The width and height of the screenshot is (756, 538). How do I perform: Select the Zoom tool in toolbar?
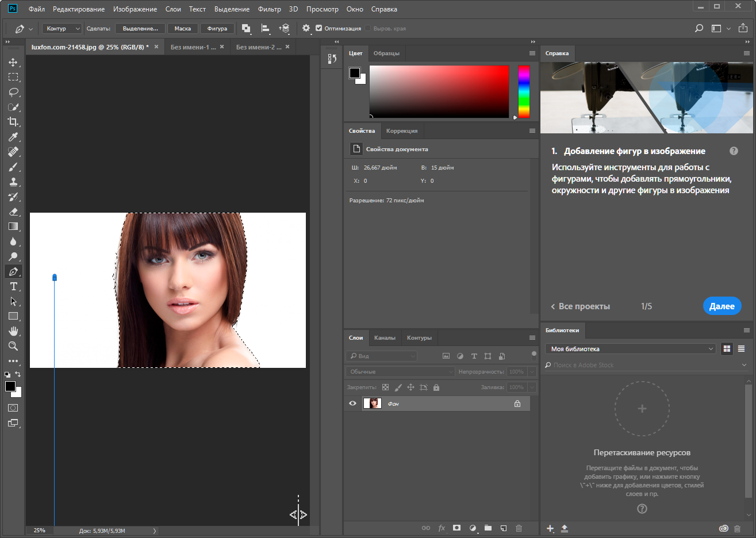[x=13, y=346]
